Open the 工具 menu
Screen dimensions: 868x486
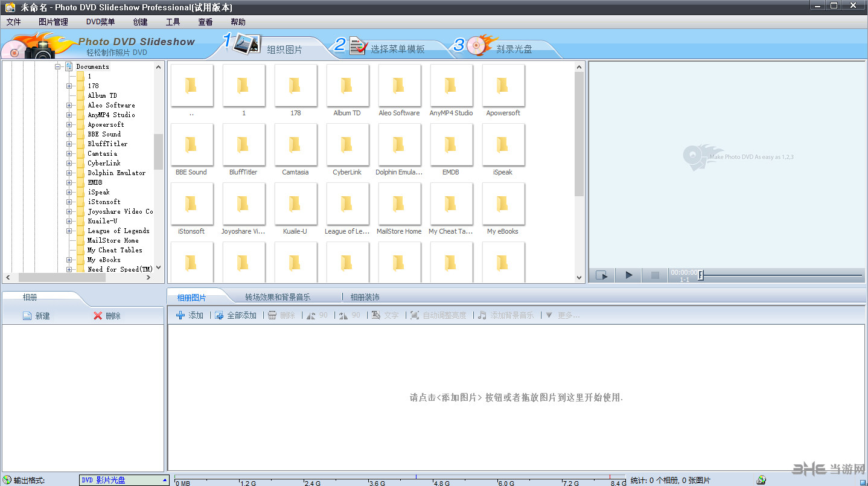tap(173, 22)
